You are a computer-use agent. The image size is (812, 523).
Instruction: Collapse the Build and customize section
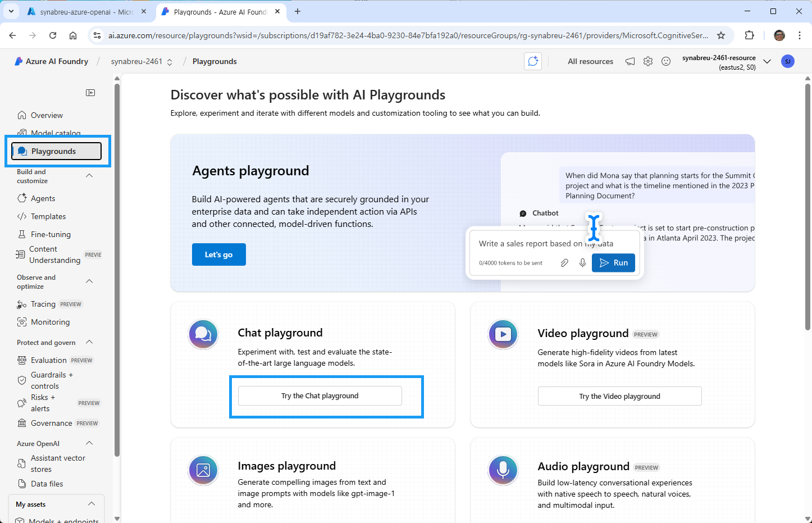point(89,176)
